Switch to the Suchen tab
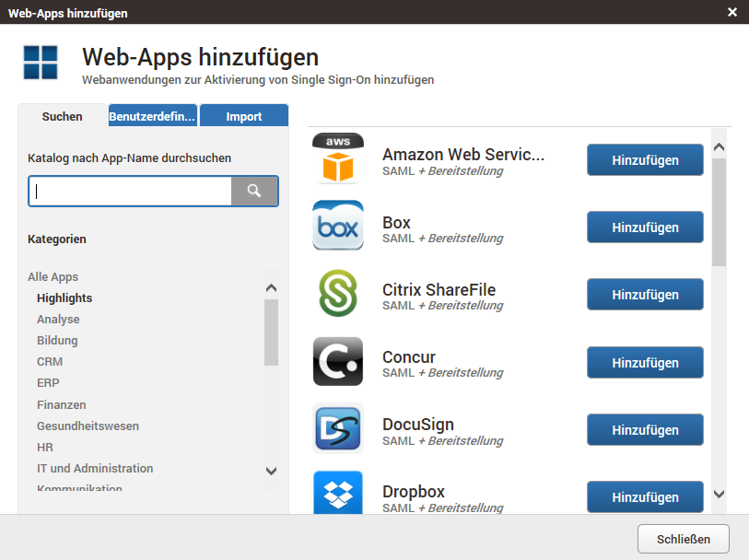749x560 pixels. point(62,116)
